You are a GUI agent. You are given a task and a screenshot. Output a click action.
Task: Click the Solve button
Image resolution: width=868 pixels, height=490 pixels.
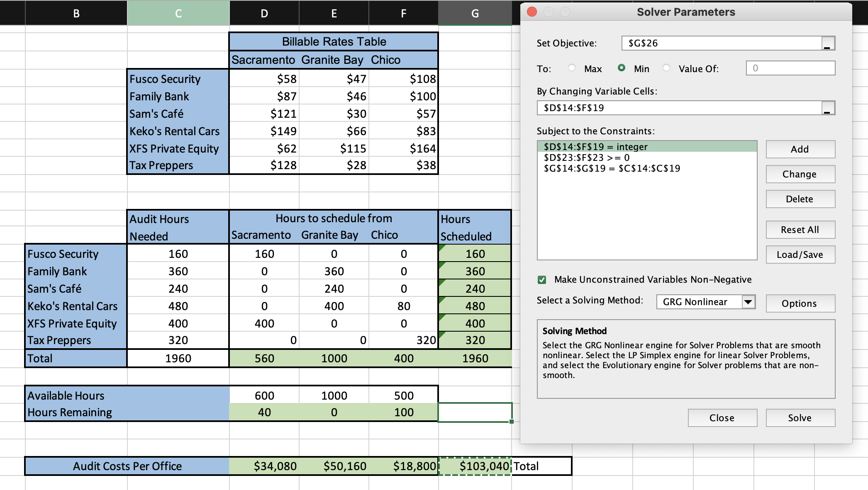800,418
